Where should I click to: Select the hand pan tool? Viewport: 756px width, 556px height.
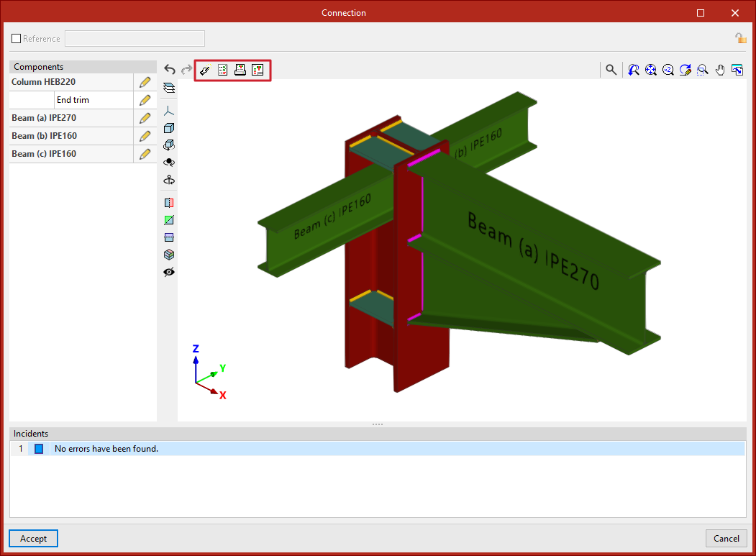click(x=720, y=70)
